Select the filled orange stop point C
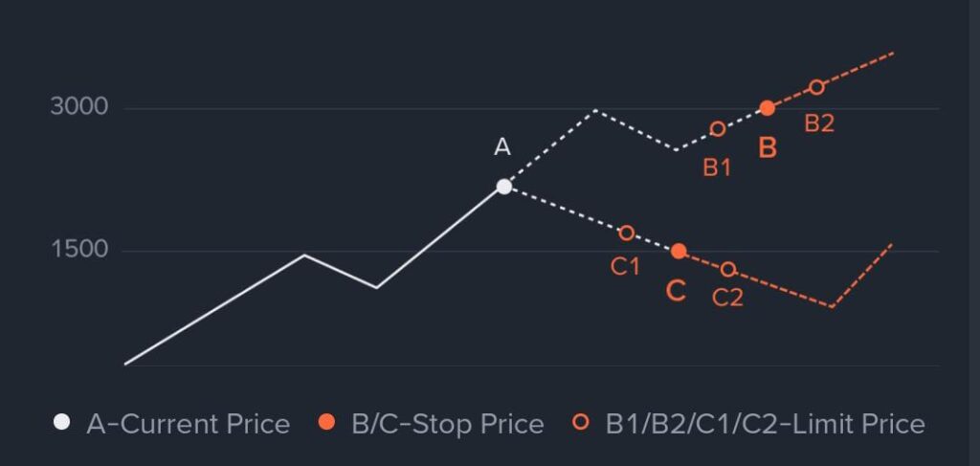Screen dimensions: 980x466 click(679, 251)
